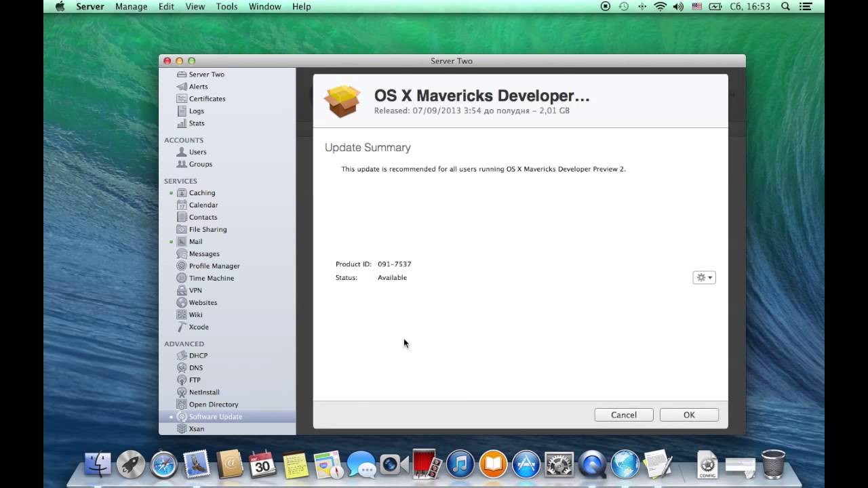The width and height of the screenshot is (868, 488).
Task: Open Photo Booth from the Dock
Action: (x=427, y=464)
